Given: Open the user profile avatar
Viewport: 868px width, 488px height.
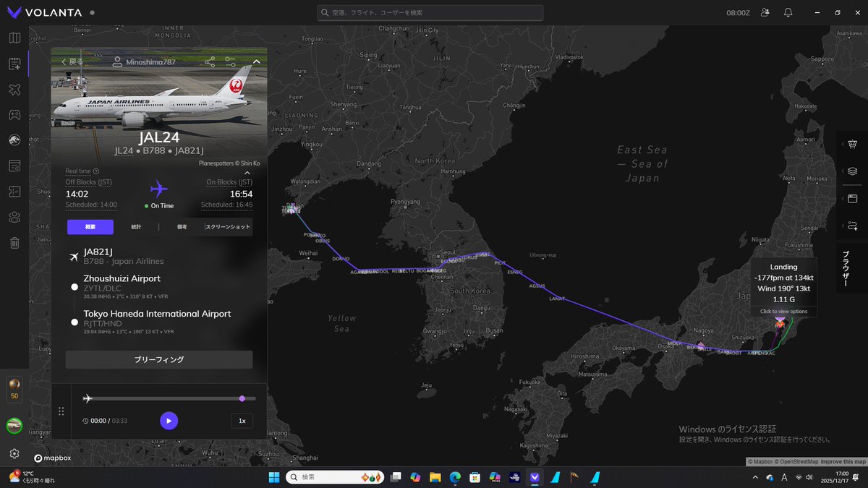Looking at the screenshot, I should point(14,425).
